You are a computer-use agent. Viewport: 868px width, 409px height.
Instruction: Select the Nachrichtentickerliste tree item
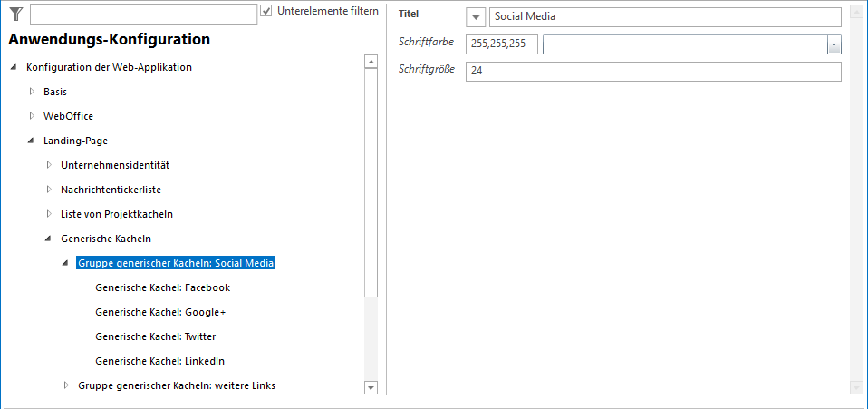coord(111,190)
